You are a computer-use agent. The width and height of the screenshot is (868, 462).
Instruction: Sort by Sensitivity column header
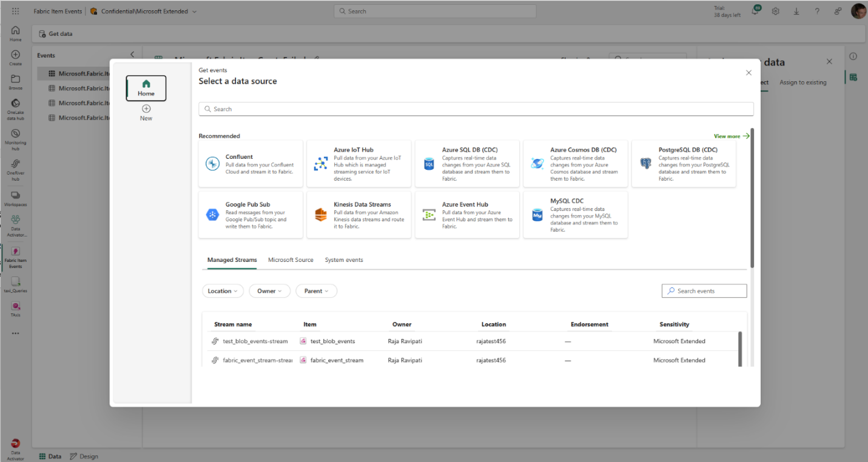675,324
